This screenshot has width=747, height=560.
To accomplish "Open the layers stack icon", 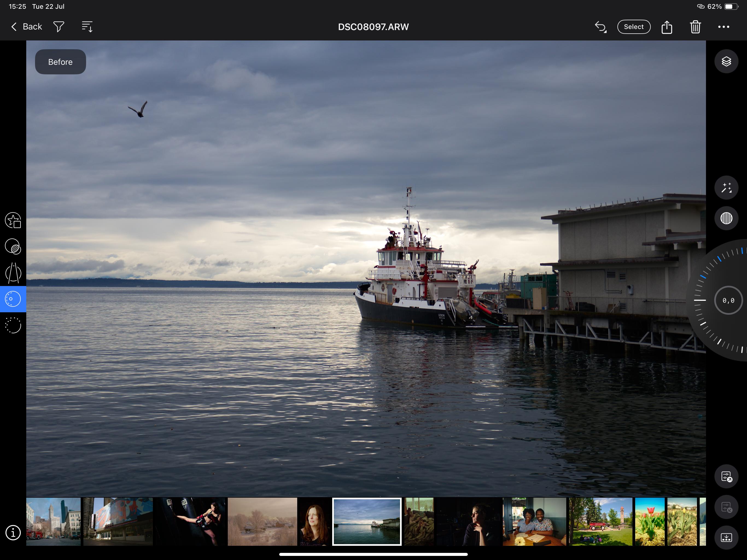I will point(726,62).
